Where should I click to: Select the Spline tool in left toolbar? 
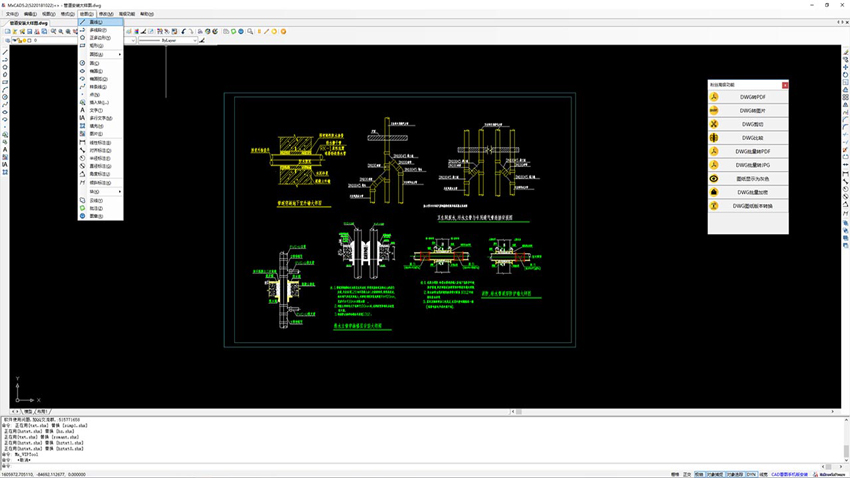point(5,105)
